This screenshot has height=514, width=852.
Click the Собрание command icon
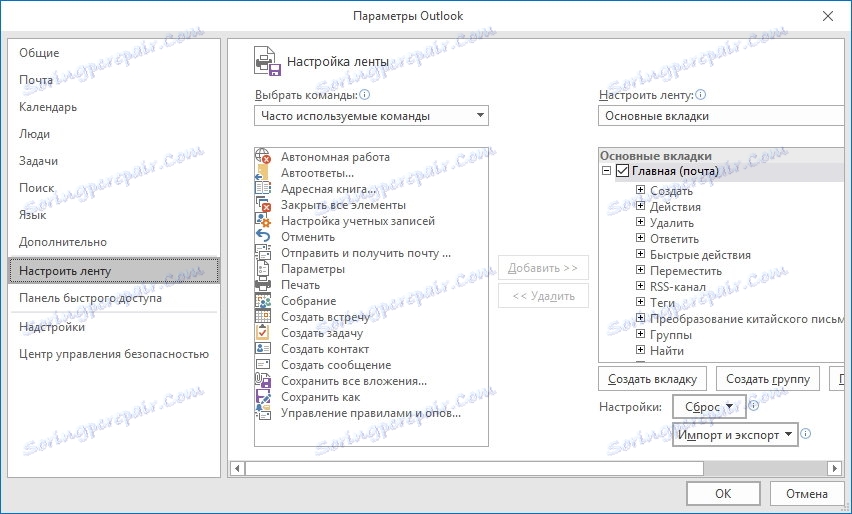point(263,300)
